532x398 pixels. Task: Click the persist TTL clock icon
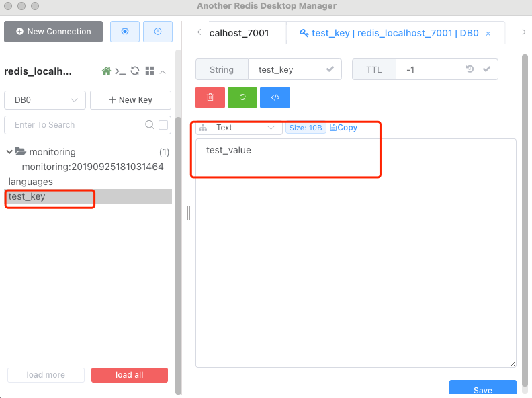[x=470, y=69]
